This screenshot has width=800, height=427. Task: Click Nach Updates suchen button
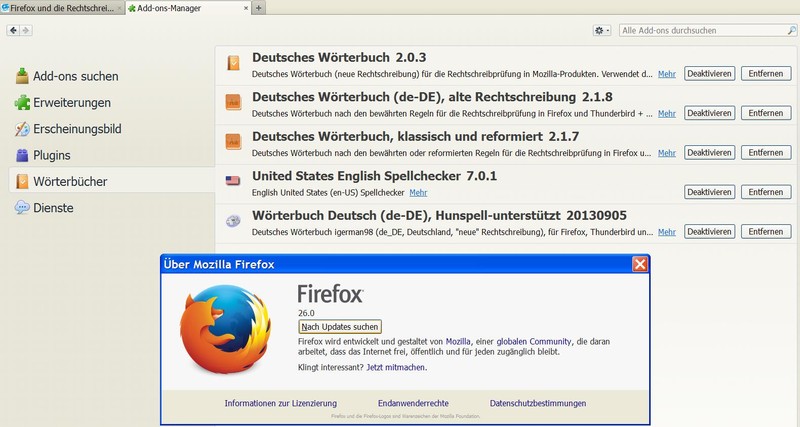click(x=339, y=327)
